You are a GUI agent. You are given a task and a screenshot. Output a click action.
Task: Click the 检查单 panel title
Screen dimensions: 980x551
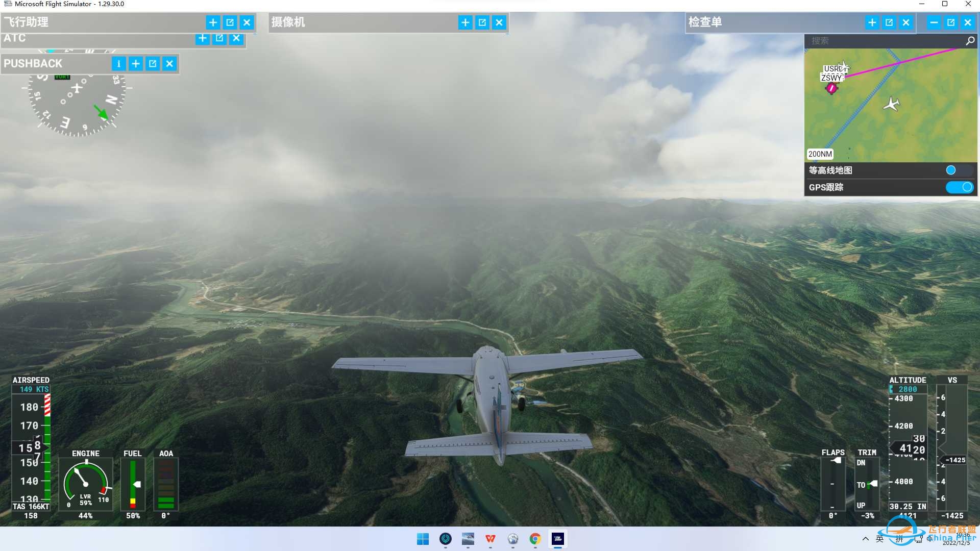(705, 22)
